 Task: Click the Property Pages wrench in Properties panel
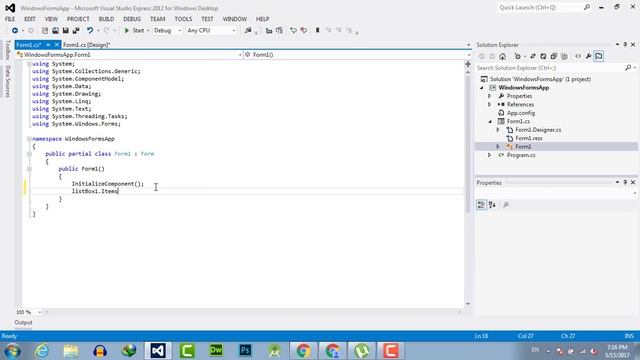pyautogui.click(x=506, y=205)
